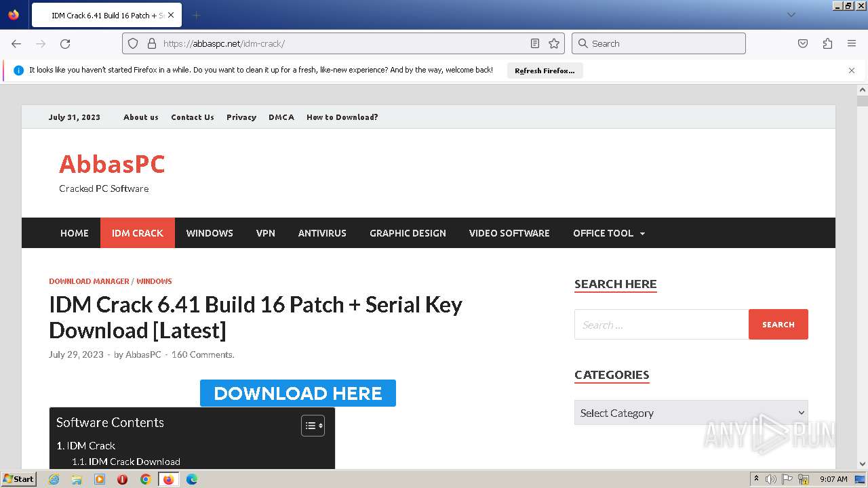Open Opera browser taskbar icon
The height and width of the screenshot is (488, 868).
(x=122, y=479)
